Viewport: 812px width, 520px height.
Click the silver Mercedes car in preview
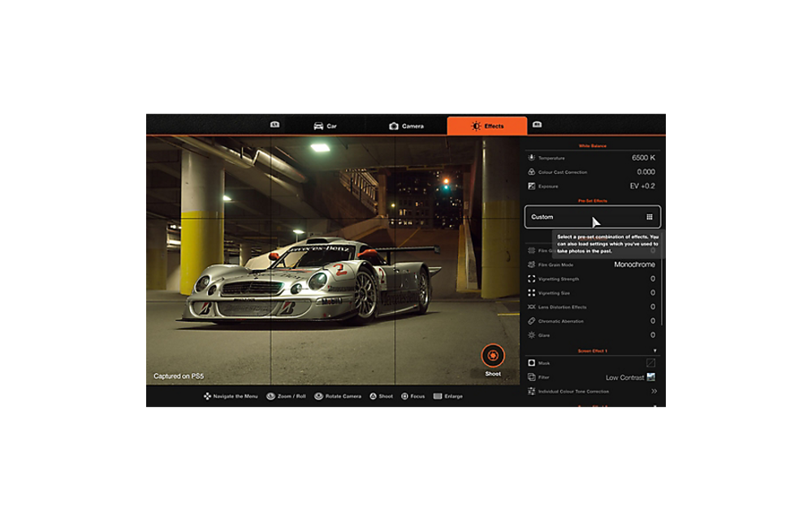coord(311,282)
